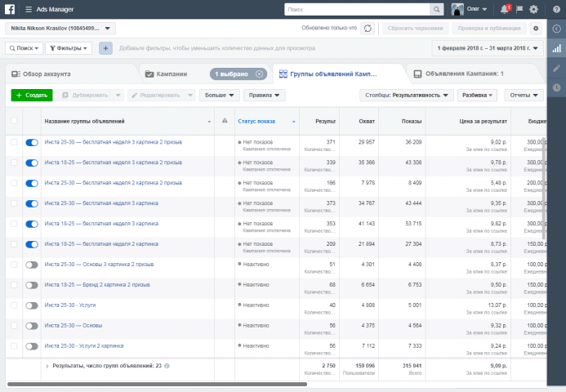
Task: Toggle off Инста 25-30 бесплатная неделя 3 картинка 2 призыв
Action: pos(32,143)
